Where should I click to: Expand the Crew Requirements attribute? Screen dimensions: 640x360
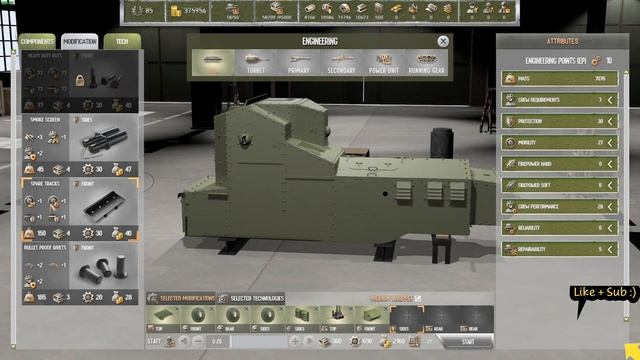pos(610,100)
